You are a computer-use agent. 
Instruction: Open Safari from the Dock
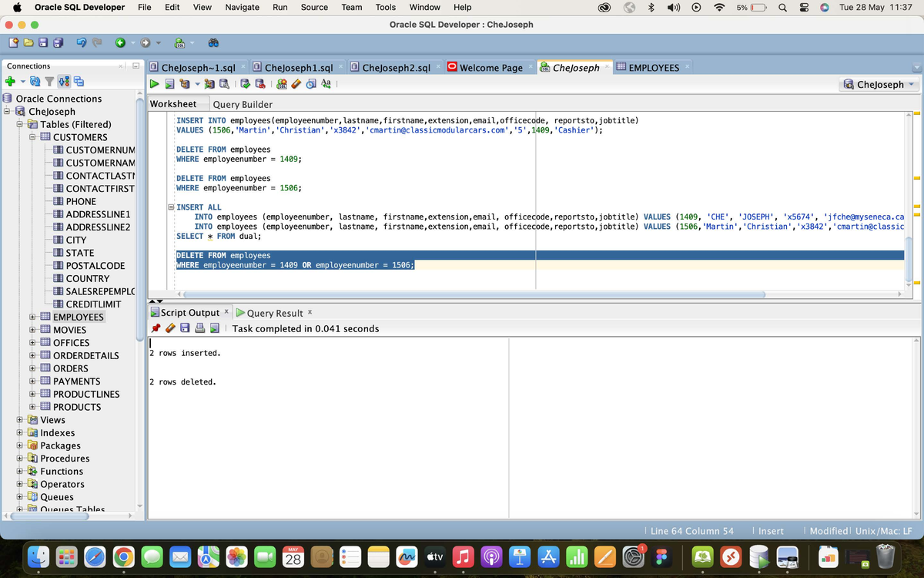[x=95, y=556]
